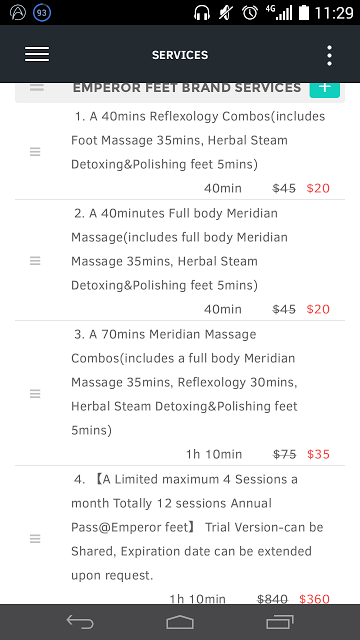
Task: Open the three-dot overflow menu
Action: 329,55
